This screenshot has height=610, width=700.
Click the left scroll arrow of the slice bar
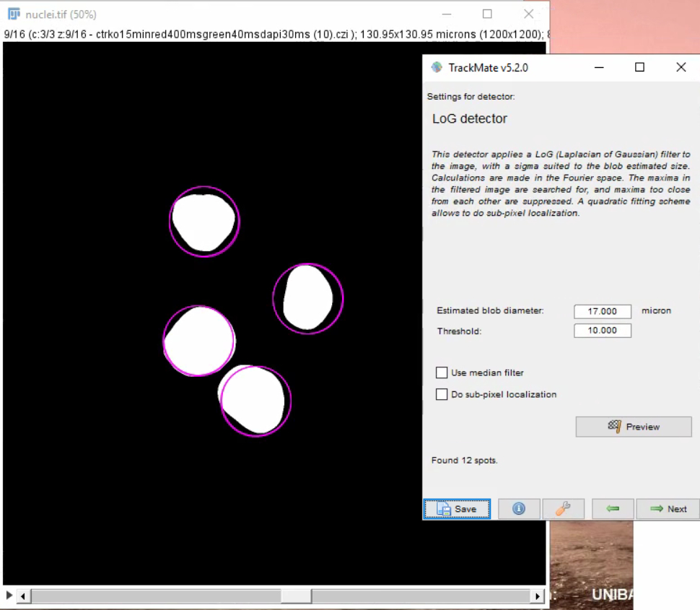click(22, 596)
